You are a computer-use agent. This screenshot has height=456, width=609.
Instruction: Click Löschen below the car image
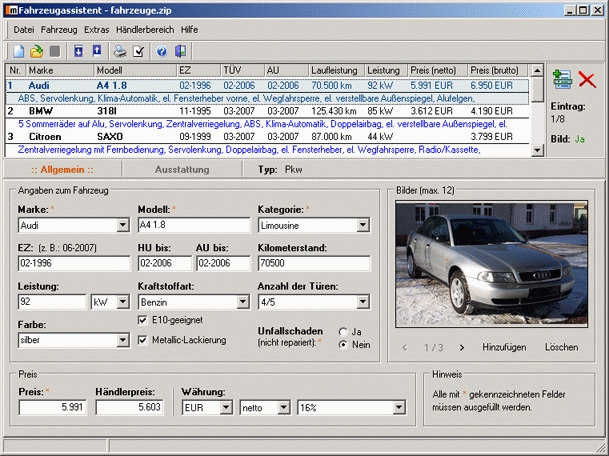561,347
